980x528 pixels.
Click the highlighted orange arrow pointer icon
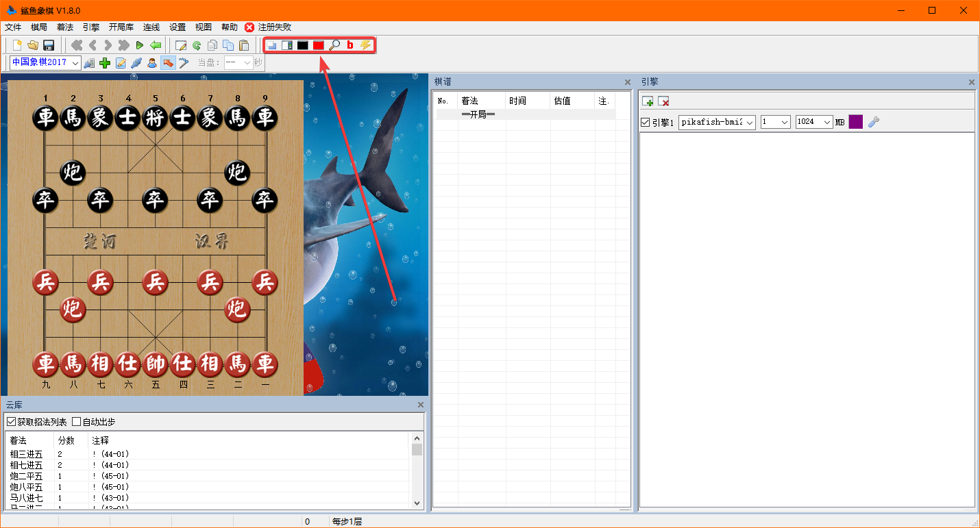167,63
